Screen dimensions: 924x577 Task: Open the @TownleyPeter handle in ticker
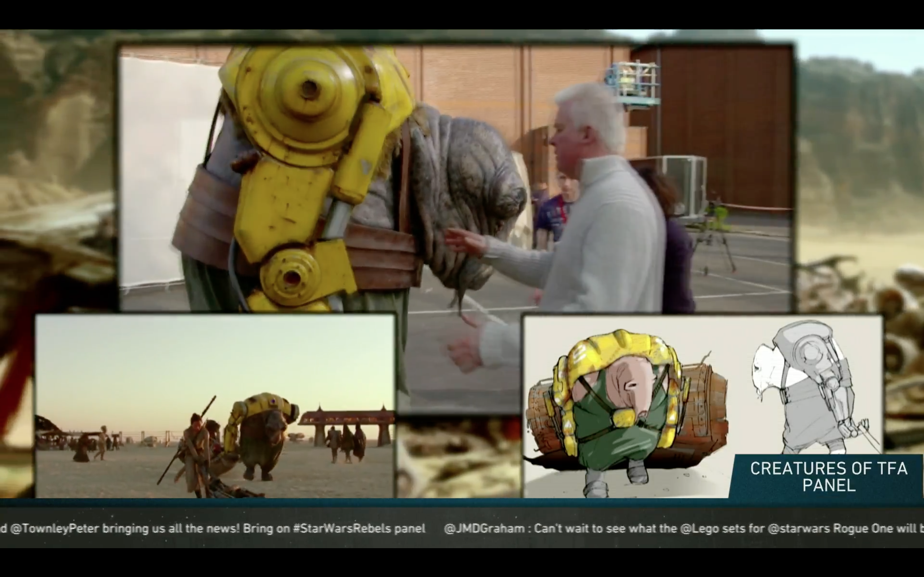coord(55,529)
